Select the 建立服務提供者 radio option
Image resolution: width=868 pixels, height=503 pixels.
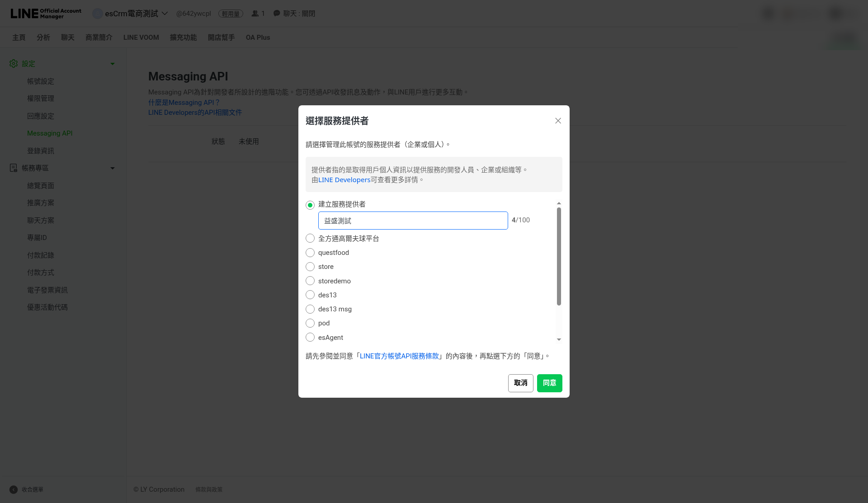coord(310,205)
